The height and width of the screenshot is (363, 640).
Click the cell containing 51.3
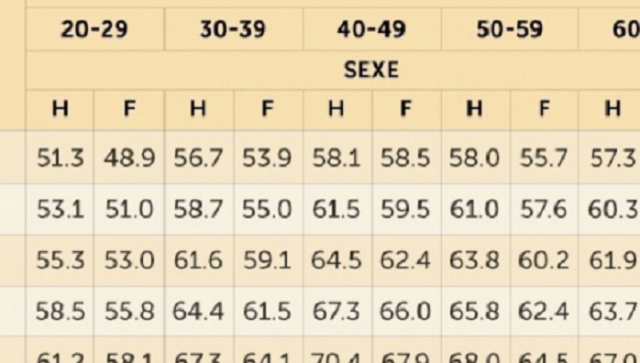tap(60, 158)
